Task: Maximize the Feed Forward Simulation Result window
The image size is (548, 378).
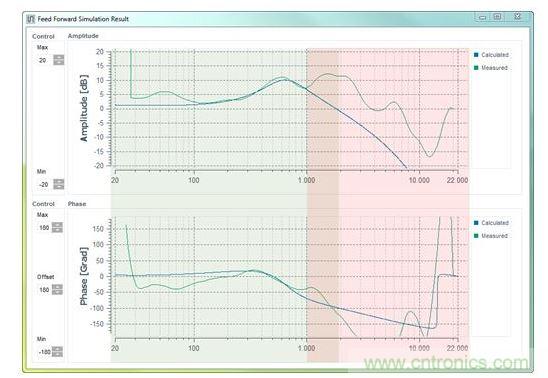Action: pyautogui.click(x=498, y=17)
